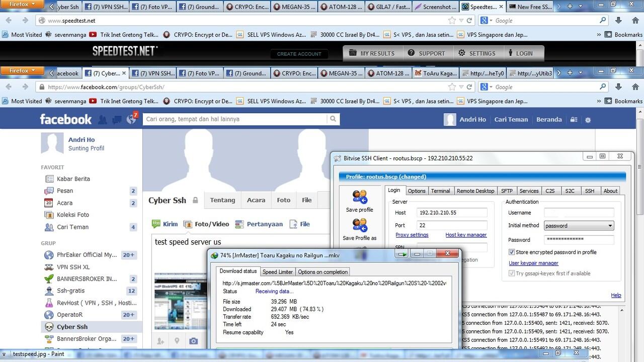
Task: Click tag-people icon below the post
Action: pos(160,341)
